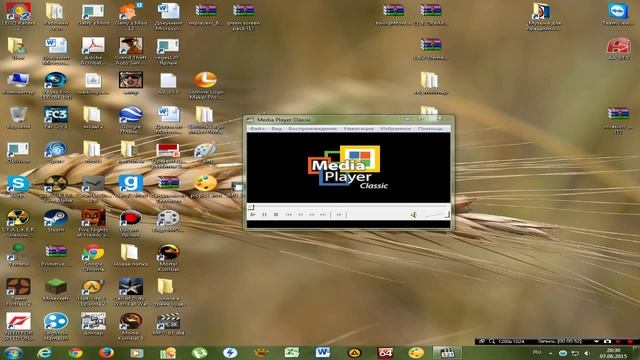Open the Воспроизведение menu
Image resolution: width=640 pixels, height=360 pixels.
(x=313, y=129)
